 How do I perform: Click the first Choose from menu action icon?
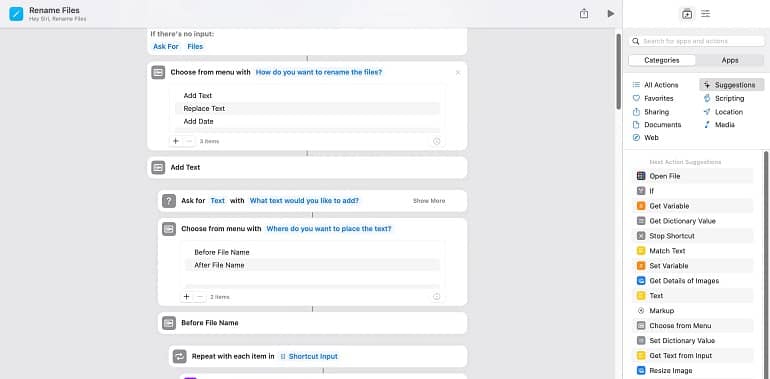coord(158,72)
